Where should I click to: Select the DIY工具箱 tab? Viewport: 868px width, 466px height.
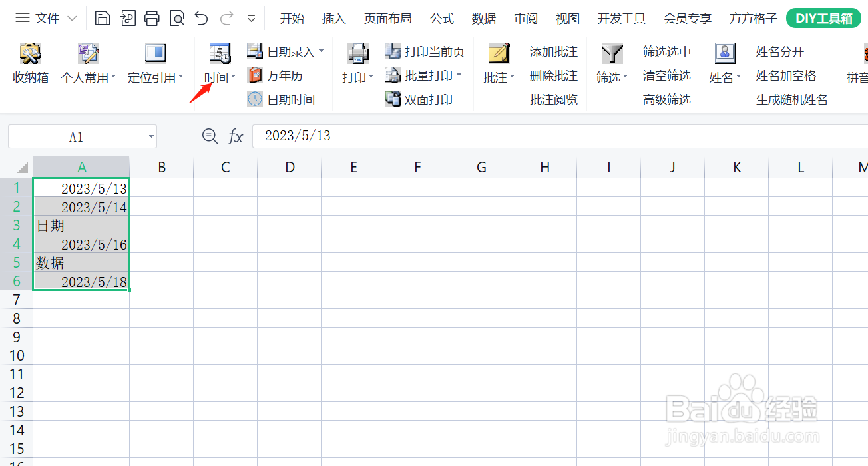pyautogui.click(x=823, y=19)
